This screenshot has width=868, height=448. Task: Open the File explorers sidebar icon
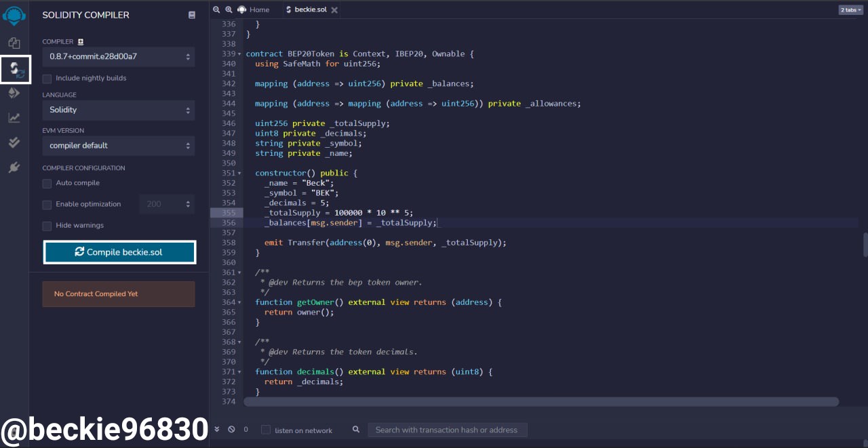14,43
